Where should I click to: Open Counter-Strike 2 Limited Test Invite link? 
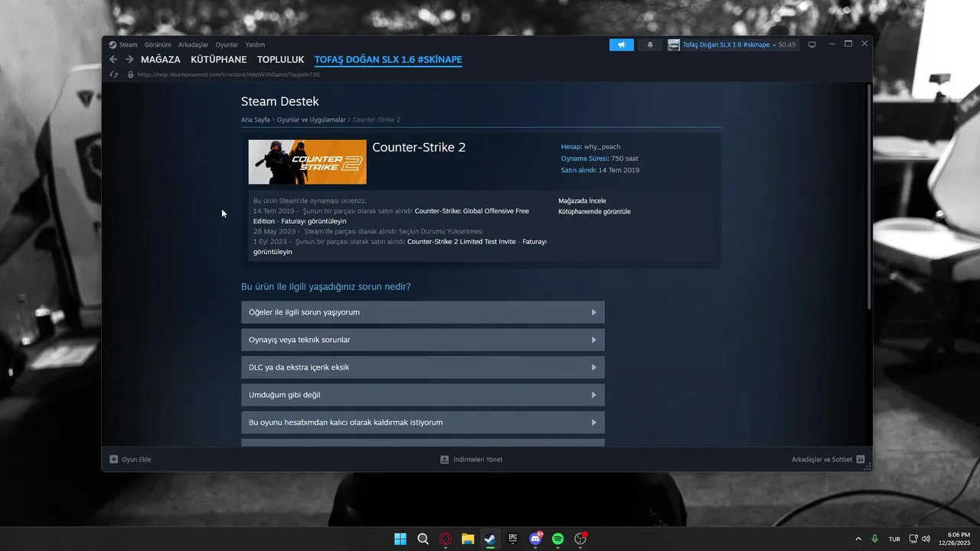point(461,241)
